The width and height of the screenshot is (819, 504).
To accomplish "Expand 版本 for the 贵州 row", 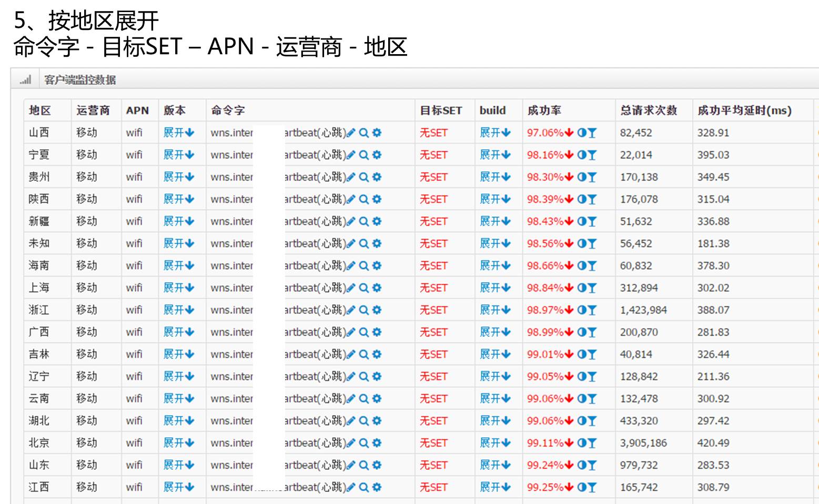I will 179,177.
